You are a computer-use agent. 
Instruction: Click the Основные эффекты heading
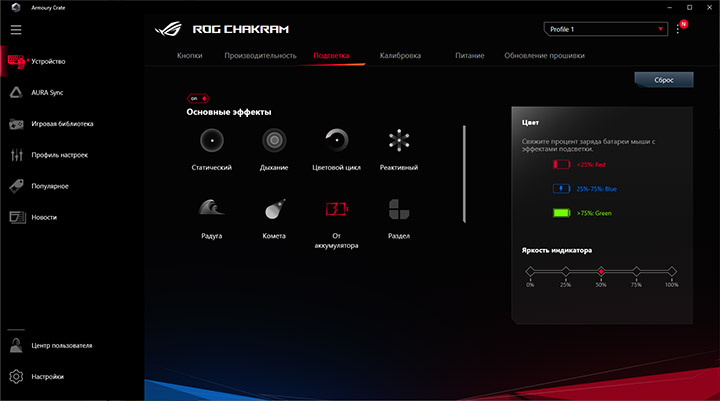pyautogui.click(x=229, y=112)
